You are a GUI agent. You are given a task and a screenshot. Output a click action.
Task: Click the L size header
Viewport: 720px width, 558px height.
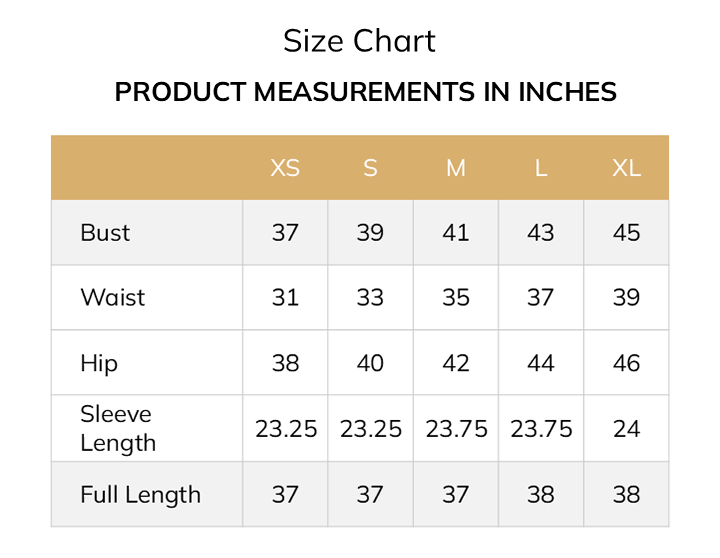click(541, 168)
